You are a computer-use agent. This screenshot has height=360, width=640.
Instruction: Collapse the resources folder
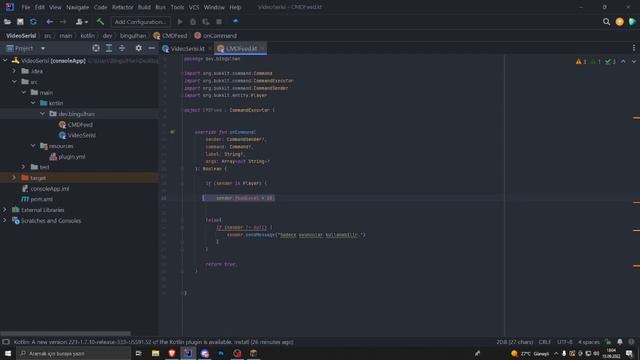(x=33, y=145)
